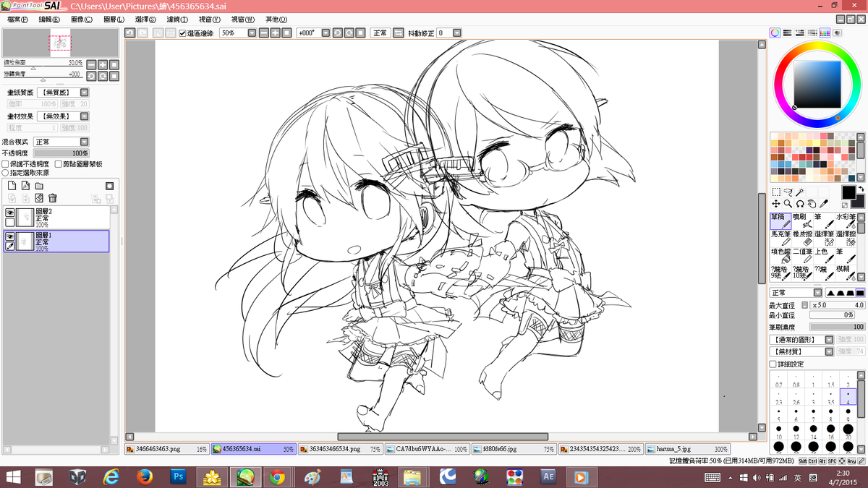Screen dimensions: 868x488
Task: Select the zoom magnifier tool
Action: coord(788,204)
